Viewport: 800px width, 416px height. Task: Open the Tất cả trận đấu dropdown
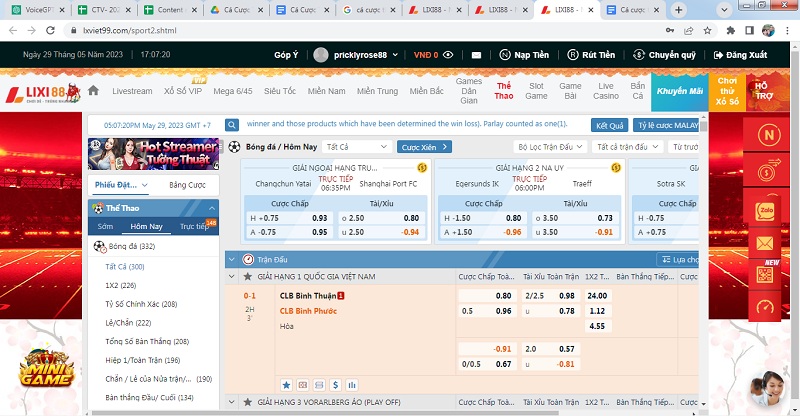click(x=628, y=147)
